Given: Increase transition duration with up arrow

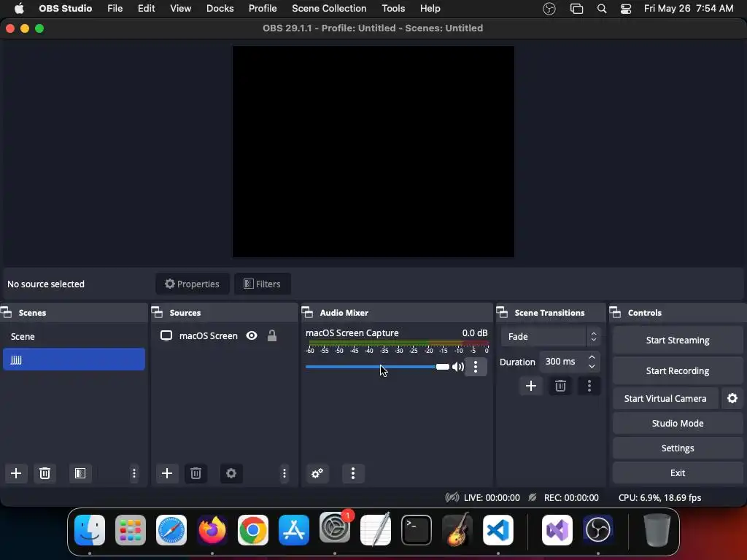Looking at the screenshot, I should point(592,357).
